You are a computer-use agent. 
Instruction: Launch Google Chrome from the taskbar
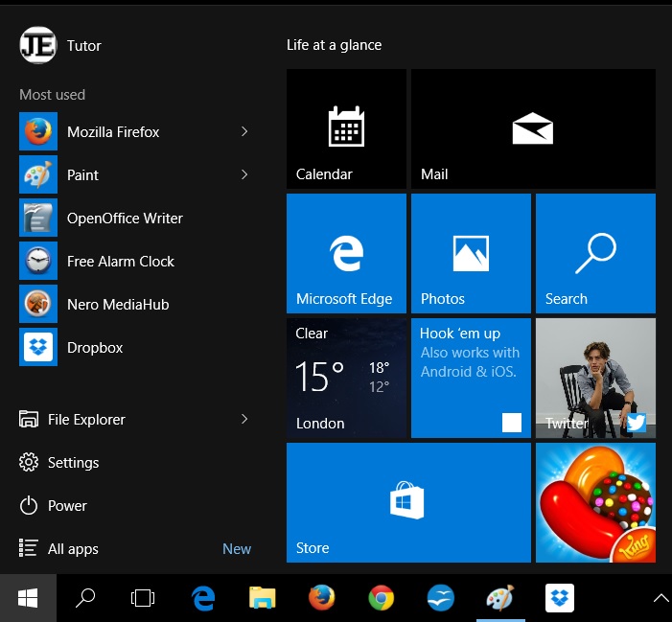click(x=381, y=598)
